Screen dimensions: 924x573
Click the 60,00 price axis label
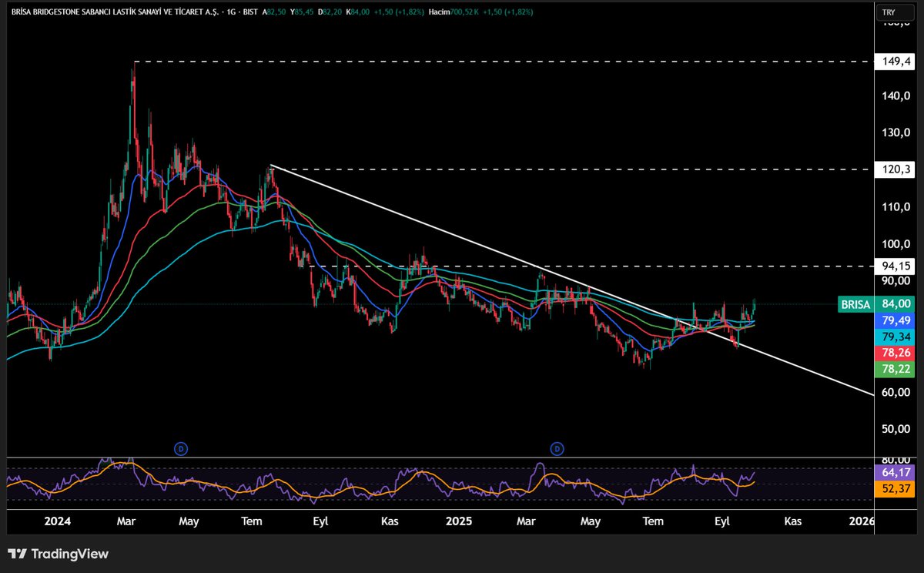click(x=897, y=392)
